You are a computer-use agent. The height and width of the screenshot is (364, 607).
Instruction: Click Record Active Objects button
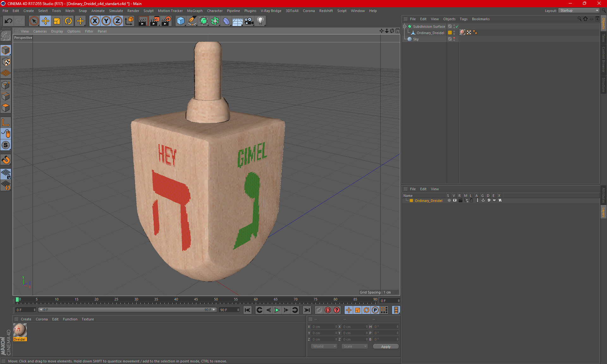[319, 310]
